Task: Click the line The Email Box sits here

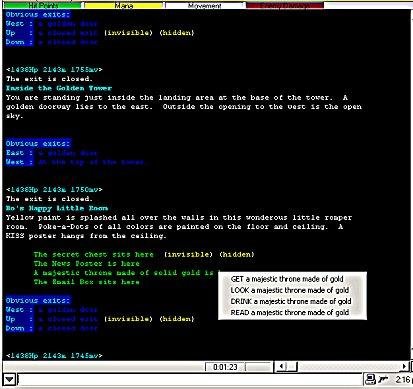Action: coord(86,282)
